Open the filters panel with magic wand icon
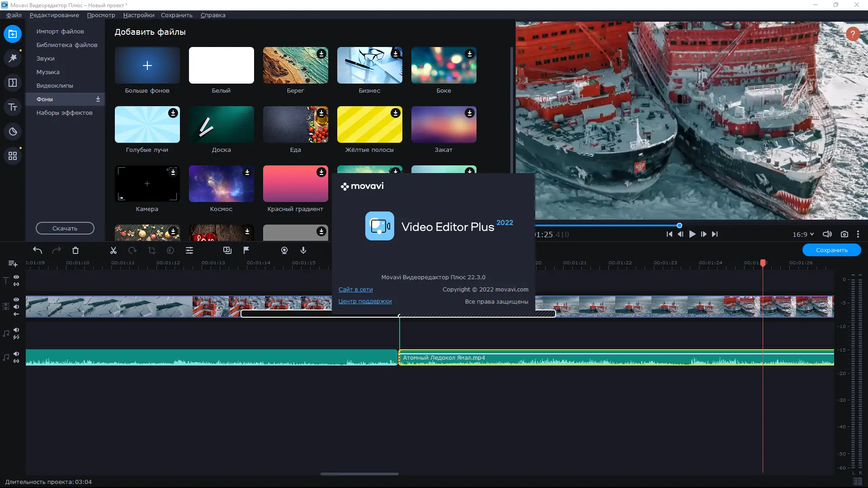The width and height of the screenshot is (868, 488). 13,58
